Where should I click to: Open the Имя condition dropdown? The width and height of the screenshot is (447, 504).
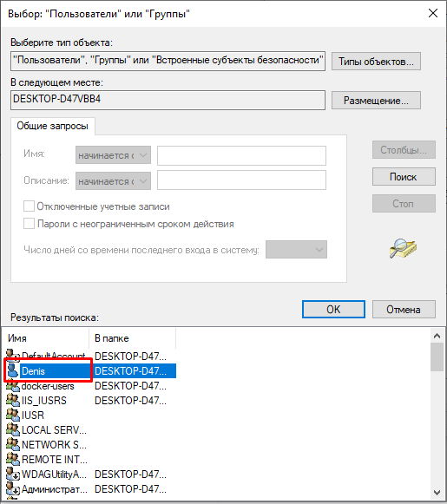point(113,155)
